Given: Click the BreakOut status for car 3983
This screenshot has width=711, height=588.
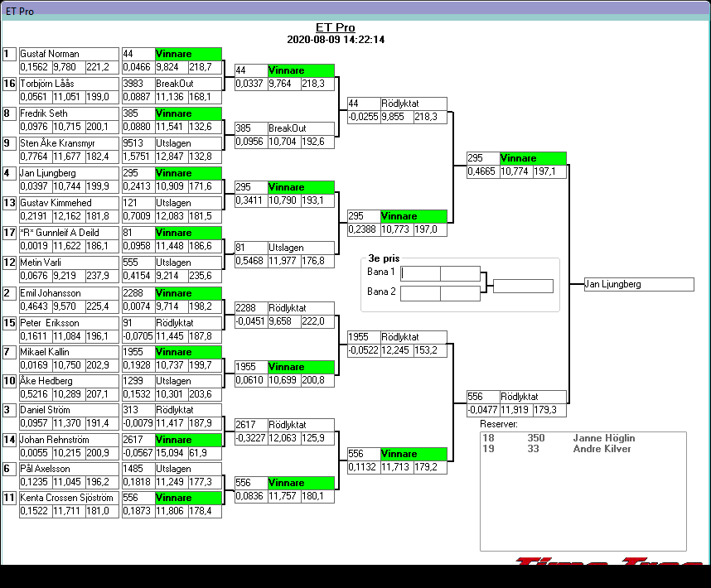Looking at the screenshot, I should click(x=187, y=84).
